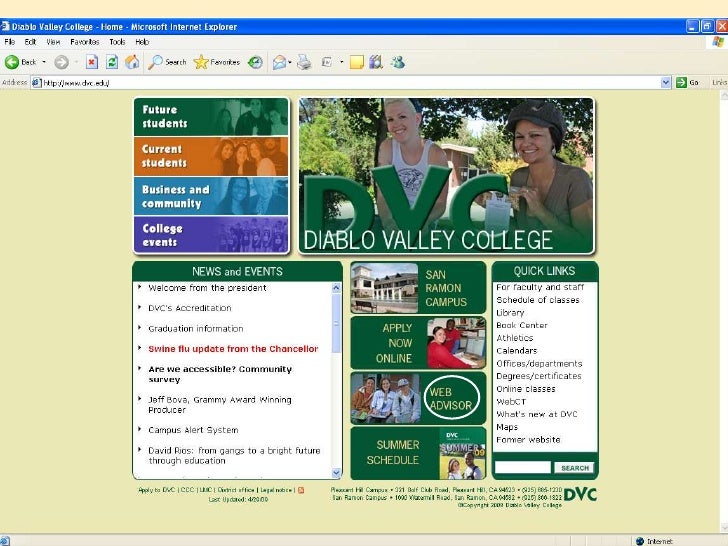
Task: Expand the Back button history dropdown arrow
Action: (x=44, y=62)
